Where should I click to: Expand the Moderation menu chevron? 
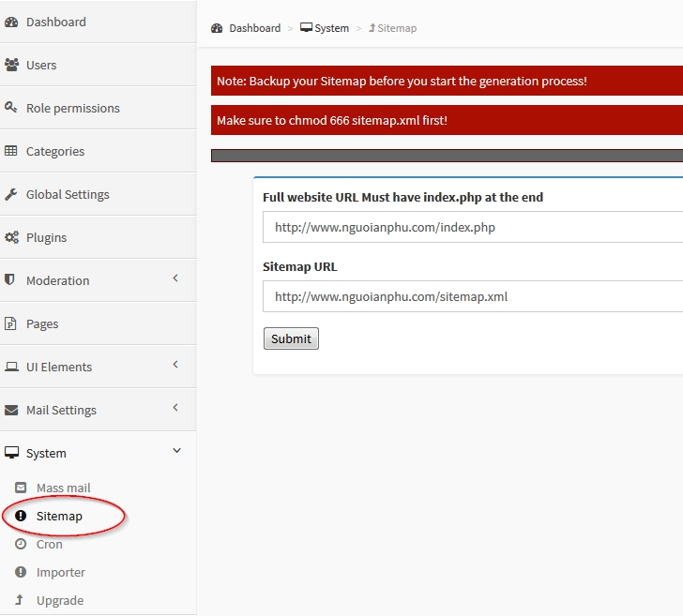[175, 278]
